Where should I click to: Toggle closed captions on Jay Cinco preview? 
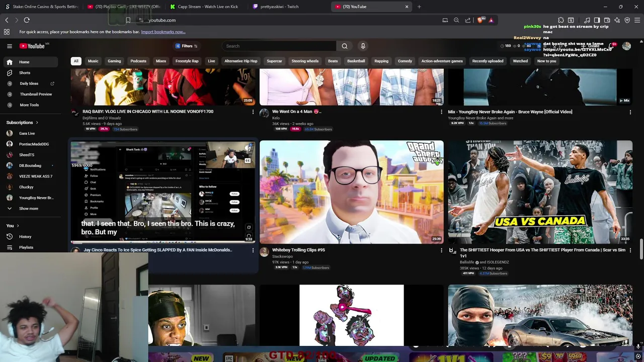coord(248,160)
